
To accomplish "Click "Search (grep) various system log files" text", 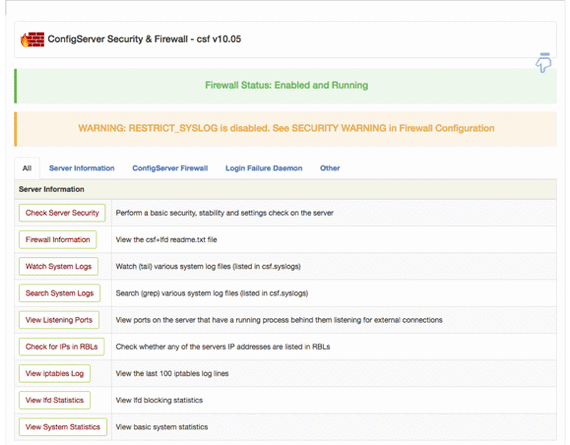I will (x=212, y=293).
